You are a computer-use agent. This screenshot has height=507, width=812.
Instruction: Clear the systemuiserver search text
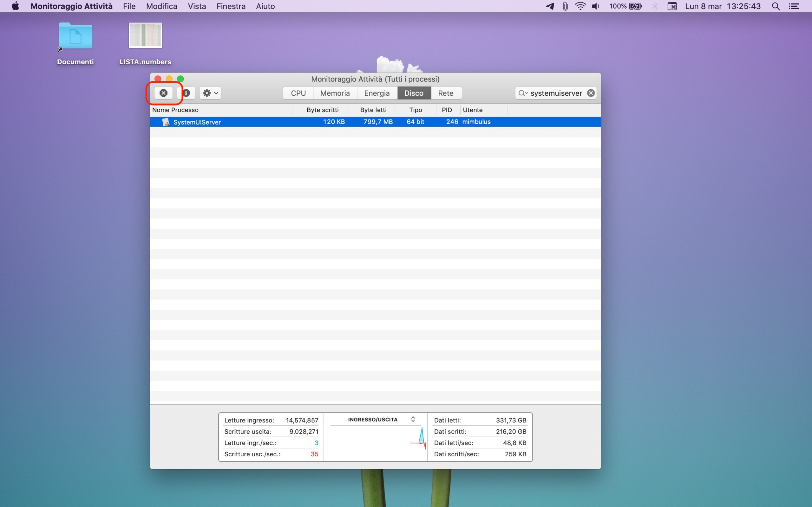tap(591, 93)
